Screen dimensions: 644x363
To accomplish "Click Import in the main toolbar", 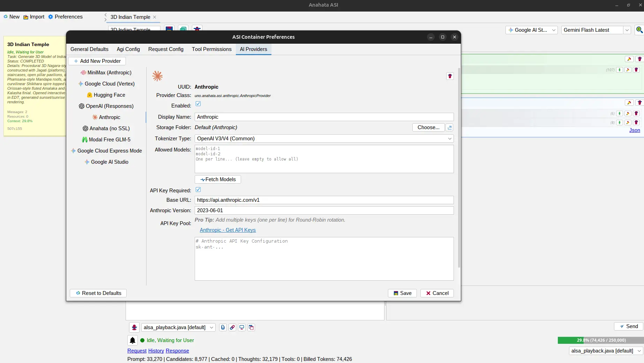I will click(x=34, y=17).
